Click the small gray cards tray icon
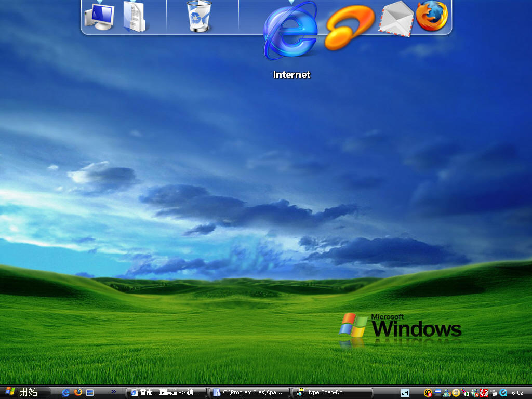 [494, 393]
